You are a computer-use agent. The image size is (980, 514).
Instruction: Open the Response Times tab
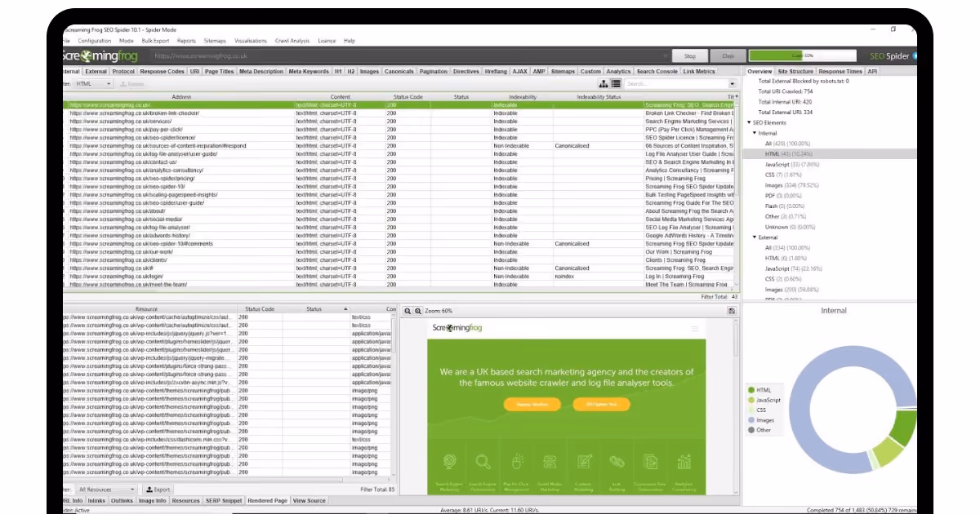point(840,72)
